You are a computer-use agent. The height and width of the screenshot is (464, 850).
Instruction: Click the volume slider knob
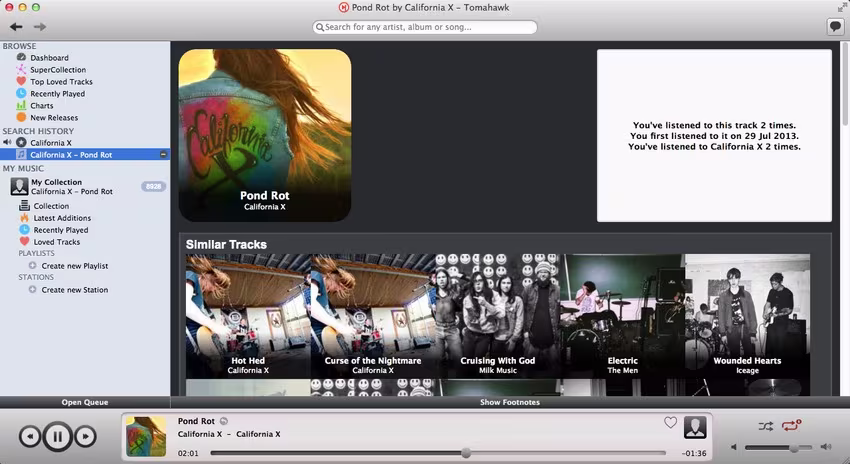[794, 448]
